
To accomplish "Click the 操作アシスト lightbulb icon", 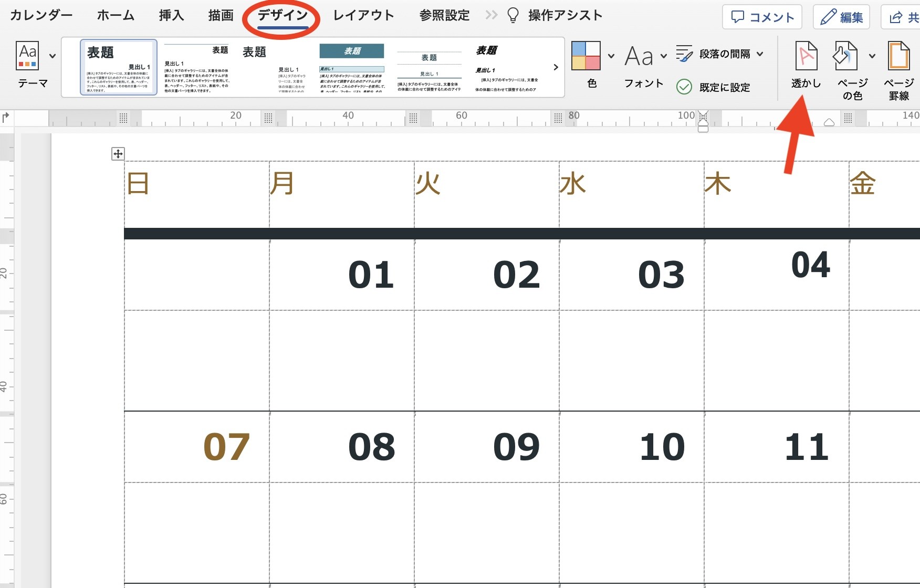I will pos(513,16).
